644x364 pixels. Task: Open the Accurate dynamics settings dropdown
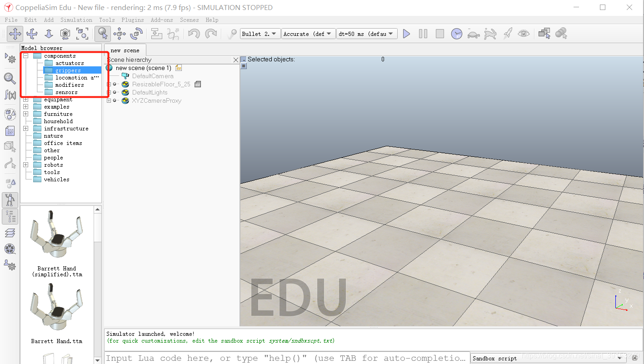(308, 34)
